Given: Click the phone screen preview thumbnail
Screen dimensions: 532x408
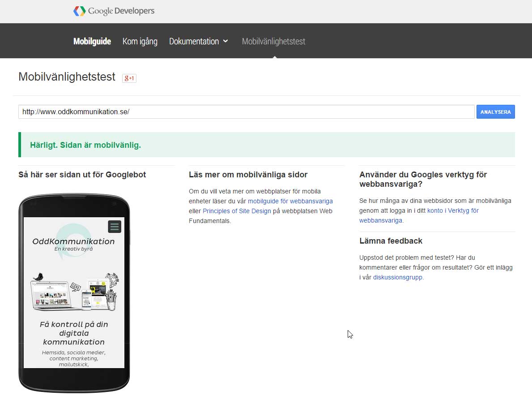Looking at the screenshot, I should coord(74,292).
